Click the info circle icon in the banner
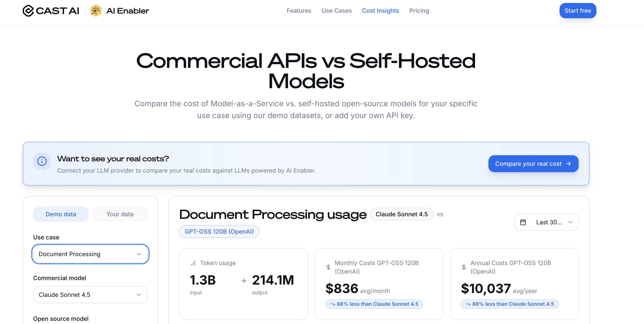 (x=42, y=161)
